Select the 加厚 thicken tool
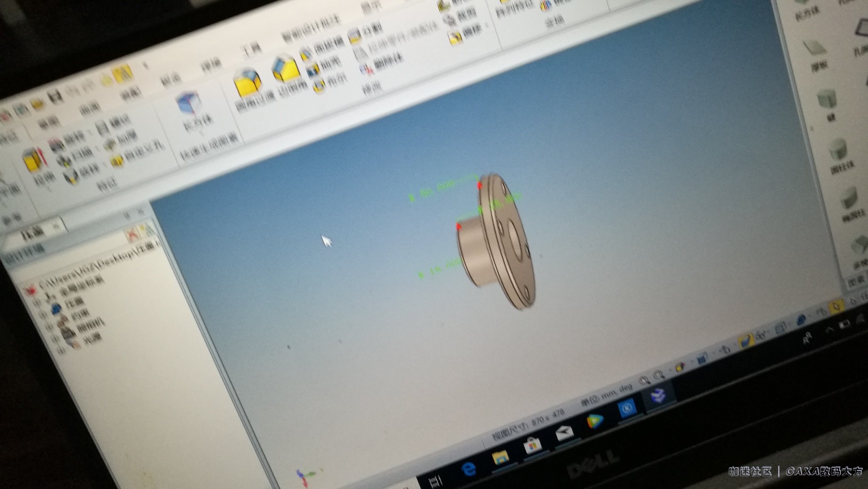868x489 pixels. click(x=120, y=140)
